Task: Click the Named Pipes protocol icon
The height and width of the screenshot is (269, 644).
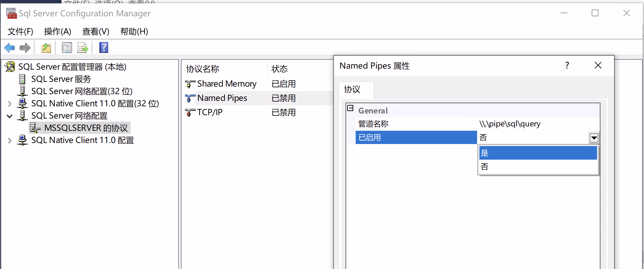Action: [x=190, y=98]
